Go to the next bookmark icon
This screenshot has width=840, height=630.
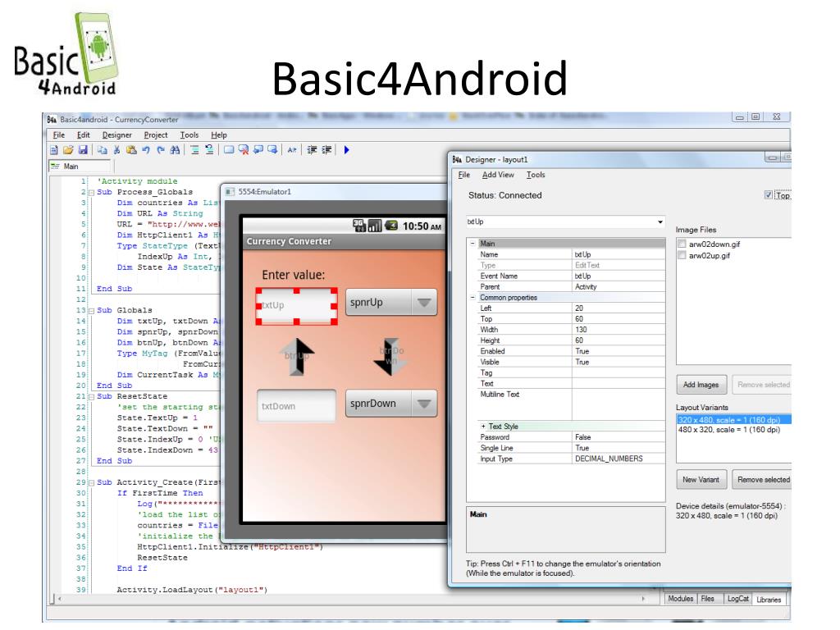pyautogui.click(x=272, y=150)
